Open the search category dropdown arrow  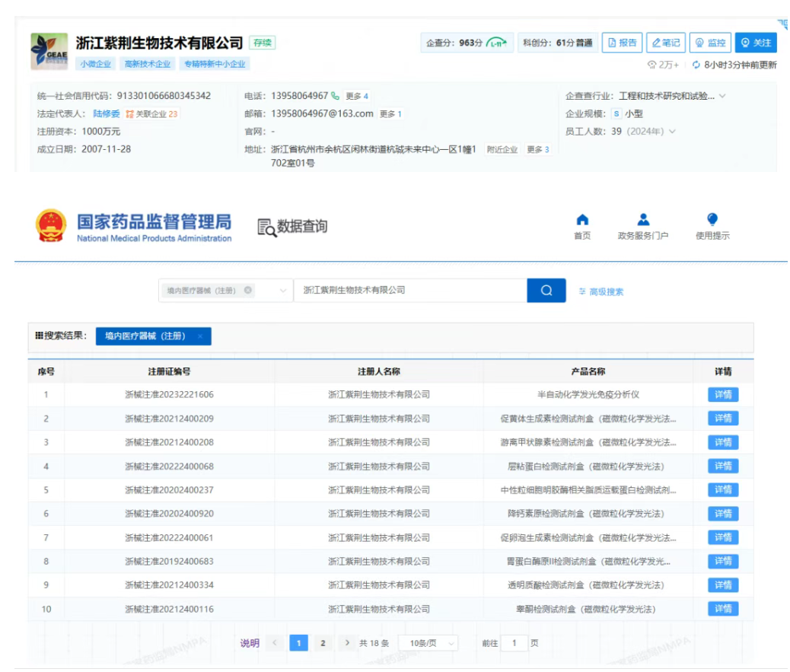[283, 291]
